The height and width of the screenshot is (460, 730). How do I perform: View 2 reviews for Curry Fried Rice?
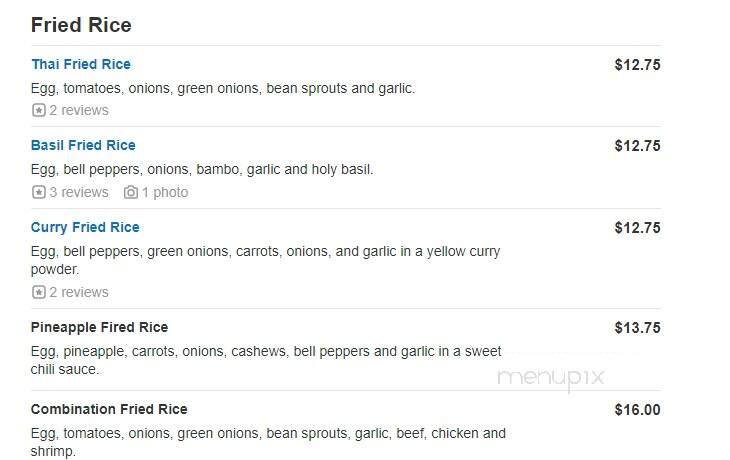pyautogui.click(x=79, y=292)
